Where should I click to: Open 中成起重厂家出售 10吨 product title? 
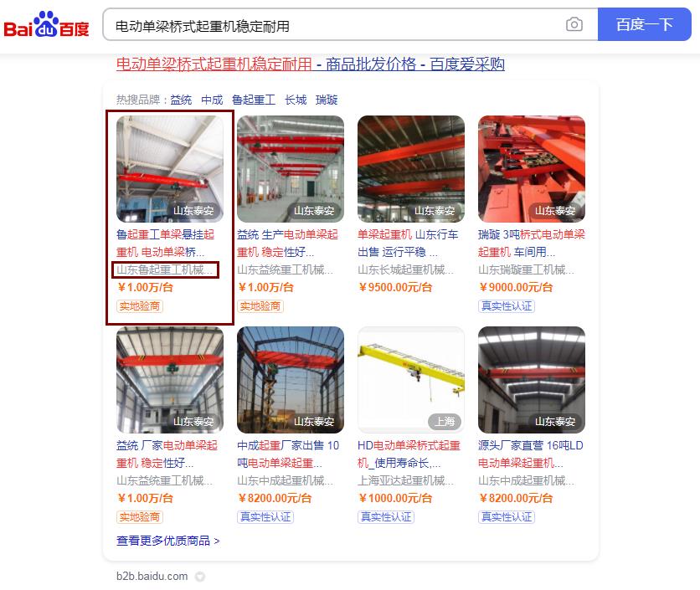tap(288, 454)
